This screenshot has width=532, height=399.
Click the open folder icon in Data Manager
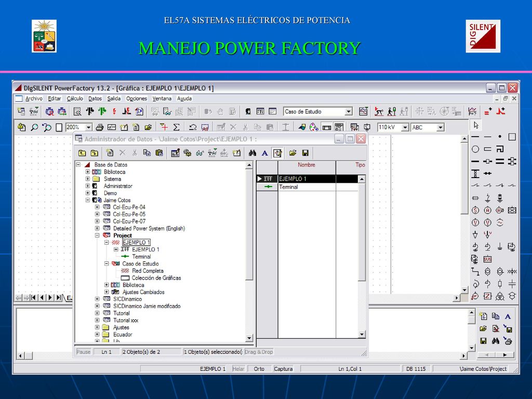click(292, 153)
